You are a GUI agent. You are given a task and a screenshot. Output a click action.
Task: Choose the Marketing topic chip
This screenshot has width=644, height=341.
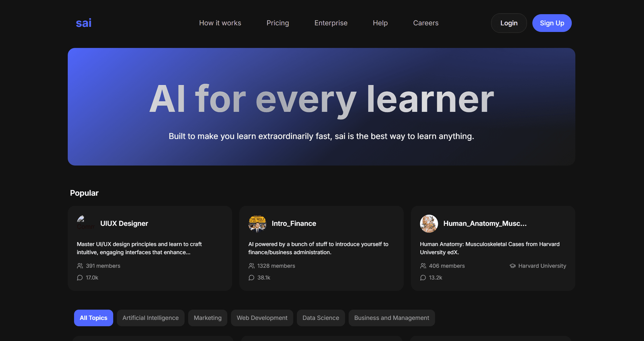coord(207,318)
